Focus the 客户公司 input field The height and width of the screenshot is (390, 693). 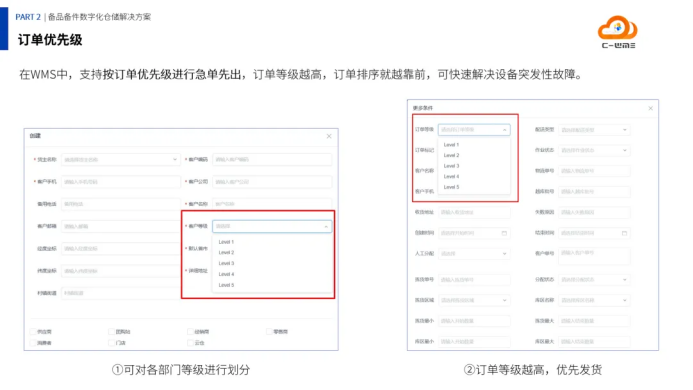pyautogui.click(x=272, y=182)
